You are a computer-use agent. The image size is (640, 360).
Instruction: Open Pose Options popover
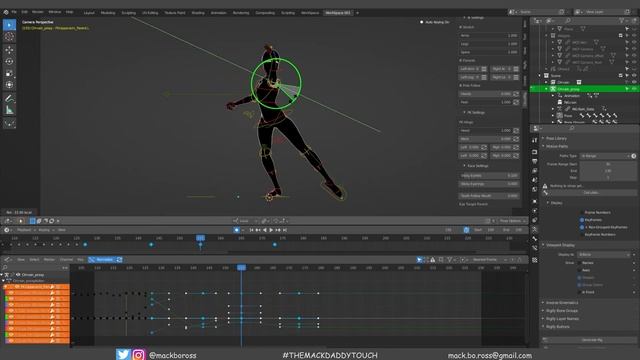513,221
